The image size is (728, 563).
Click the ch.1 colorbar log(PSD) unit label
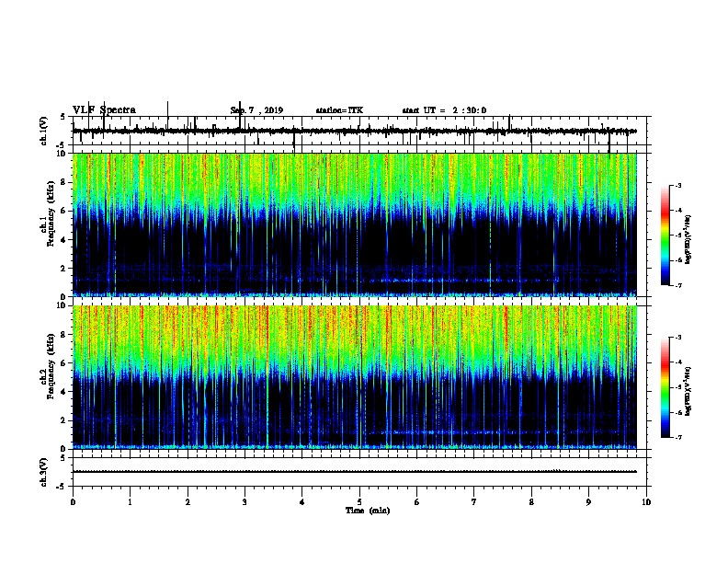(688, 240)
